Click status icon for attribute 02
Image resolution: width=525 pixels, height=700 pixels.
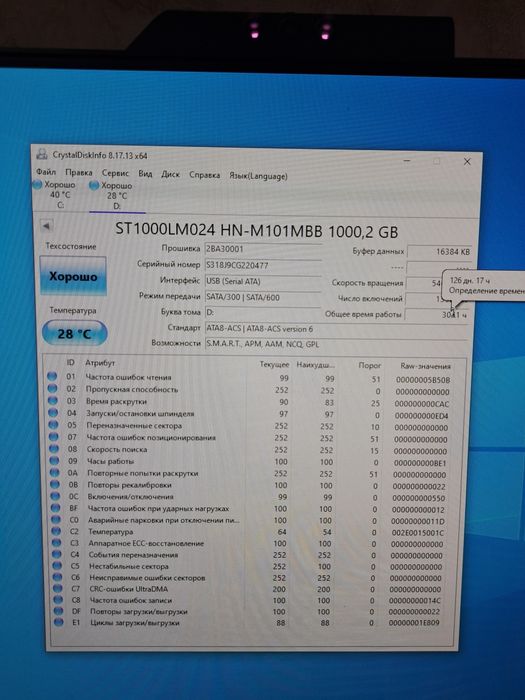point(52,388)
